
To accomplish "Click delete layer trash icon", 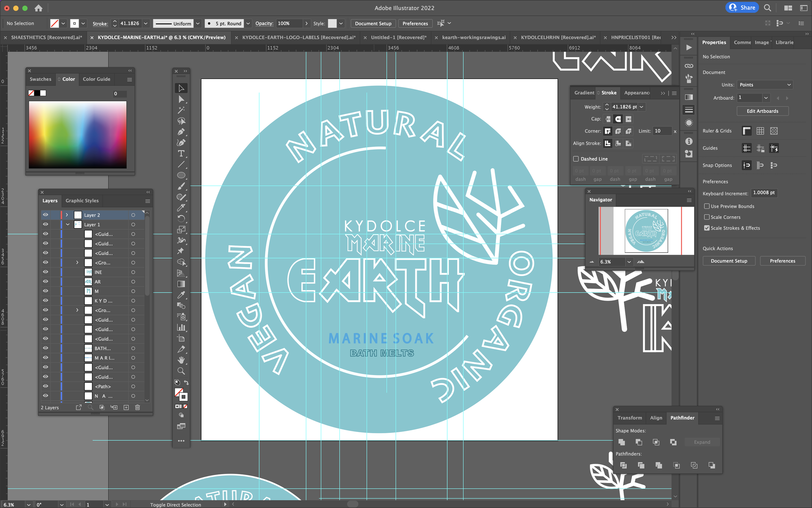I will coord(137,408).
